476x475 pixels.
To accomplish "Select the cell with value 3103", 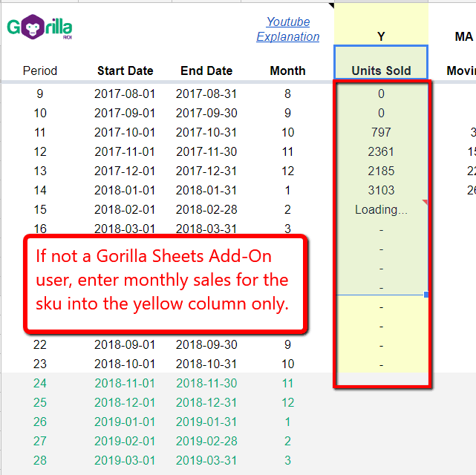I will [381, 191].
